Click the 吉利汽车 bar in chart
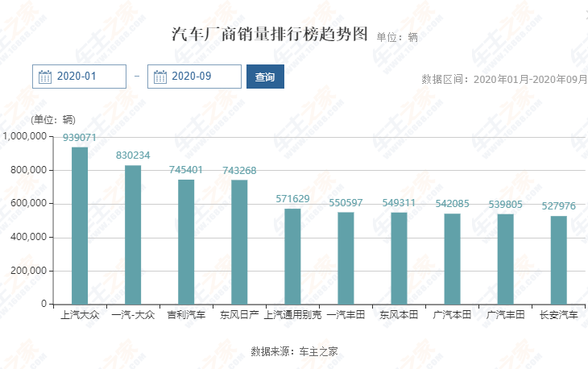Screen dimensions: 588x369 tap(186, 242)
